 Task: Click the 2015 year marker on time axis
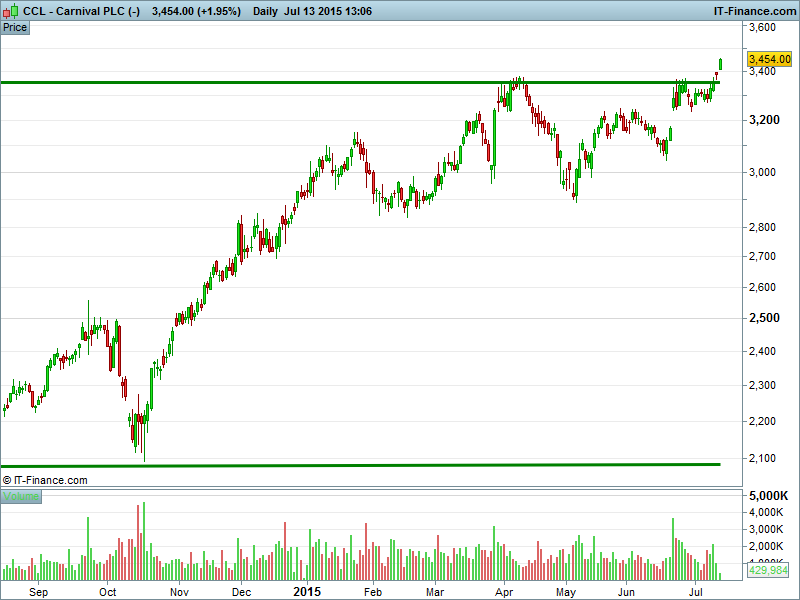tap(306, 591)
